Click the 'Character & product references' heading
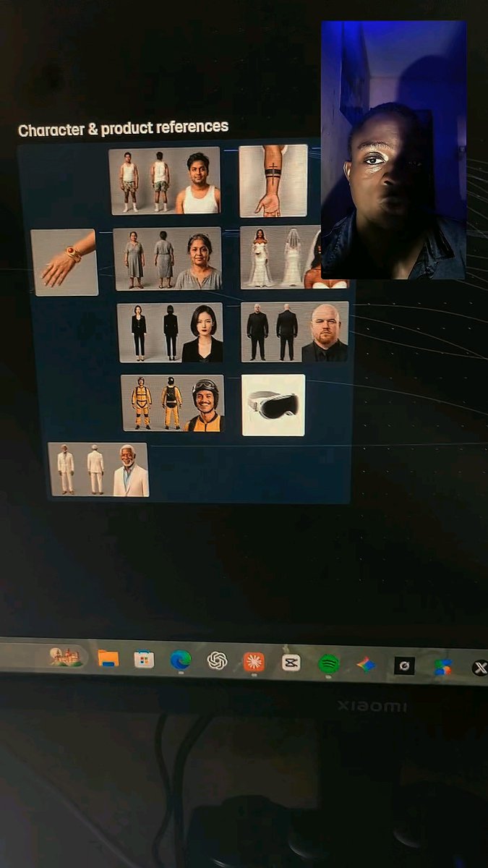488x868 pixels. click(x=123, y=129)
